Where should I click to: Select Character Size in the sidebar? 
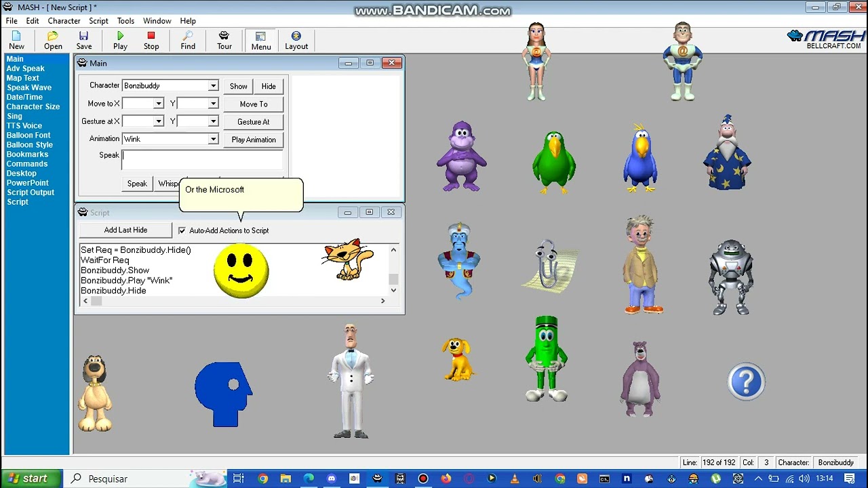(x=33, y=106)
